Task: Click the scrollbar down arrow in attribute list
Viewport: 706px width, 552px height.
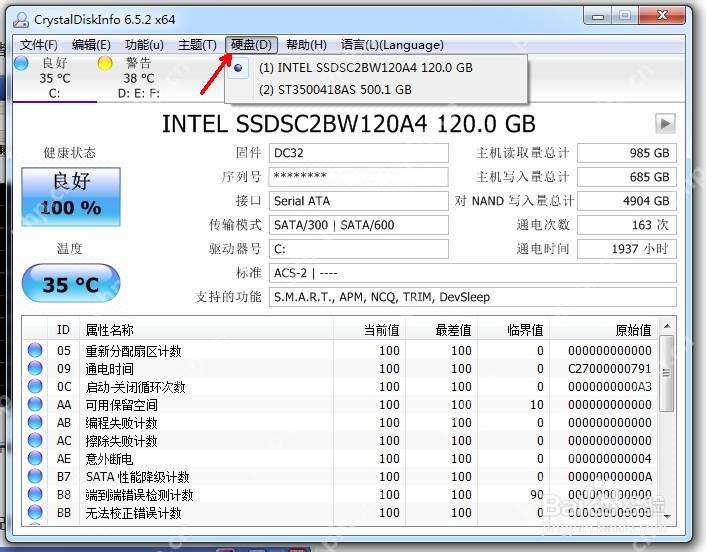Action: tap(667, 516)
